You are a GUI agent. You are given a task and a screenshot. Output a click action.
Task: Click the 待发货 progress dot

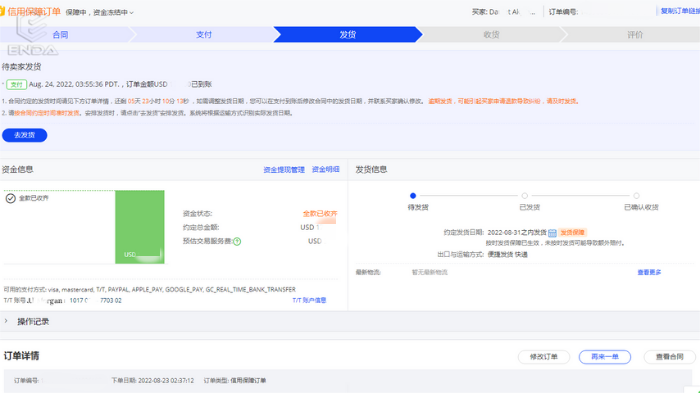tap(413, 196)
